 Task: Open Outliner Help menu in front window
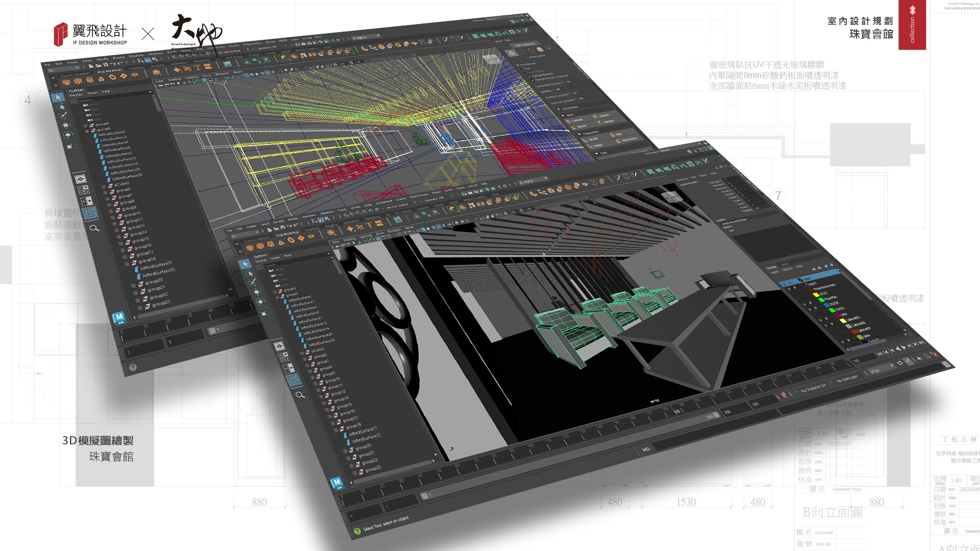click(x=288, y=256)
